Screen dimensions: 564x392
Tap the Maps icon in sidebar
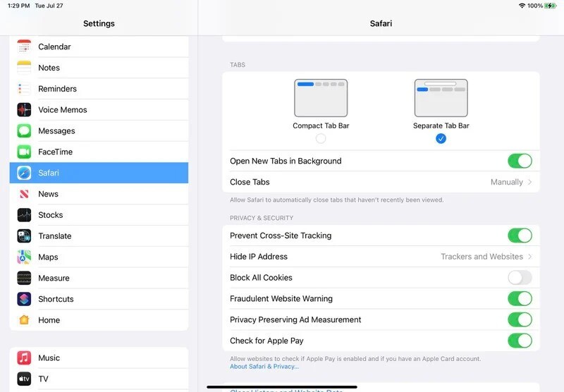(25, 257)
